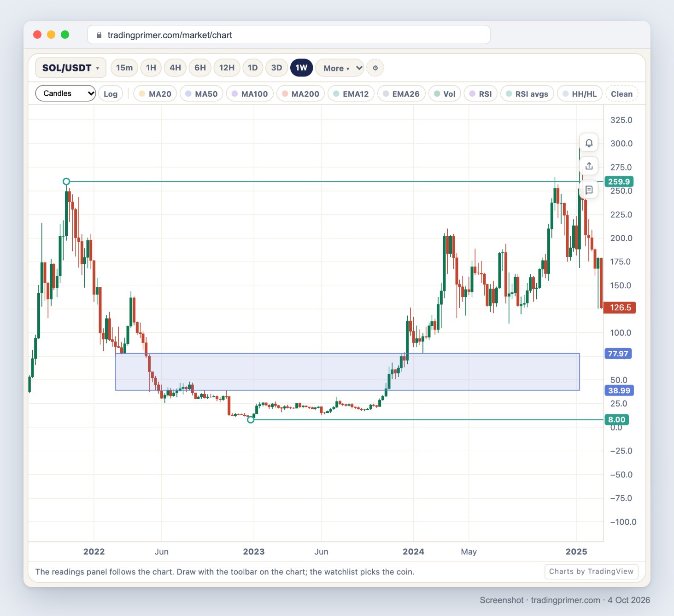Toggle the MA20 indicator
674x616 pixels.
pyautogui.click(x=155, y=94)
